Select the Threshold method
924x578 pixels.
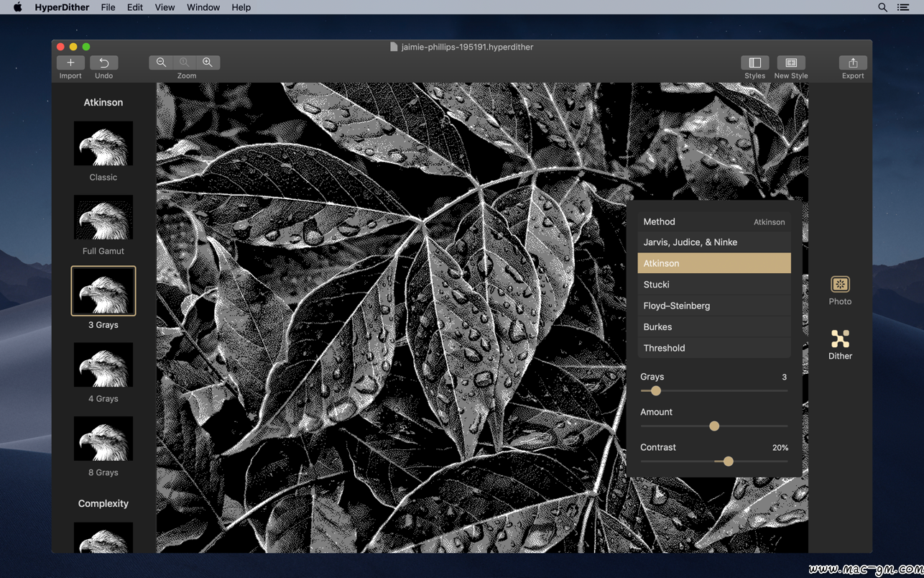[x=714, y=348]
